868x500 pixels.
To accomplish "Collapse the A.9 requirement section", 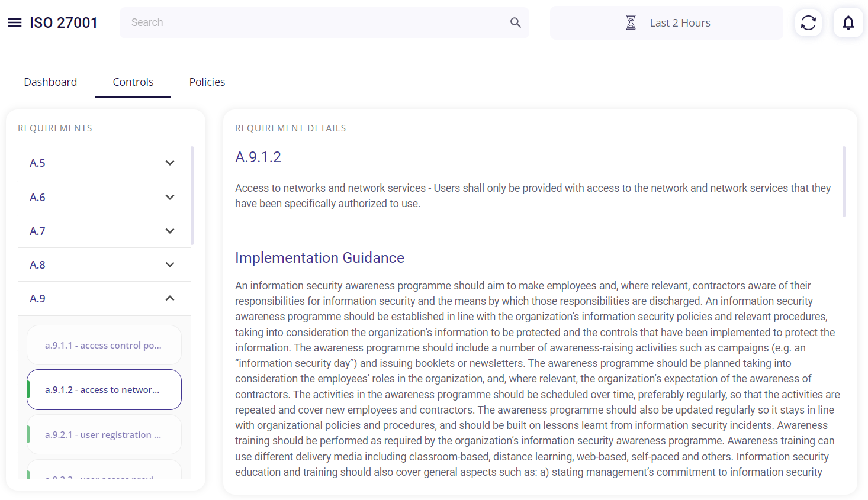I will pyautogui.click(x=104, y=298).
